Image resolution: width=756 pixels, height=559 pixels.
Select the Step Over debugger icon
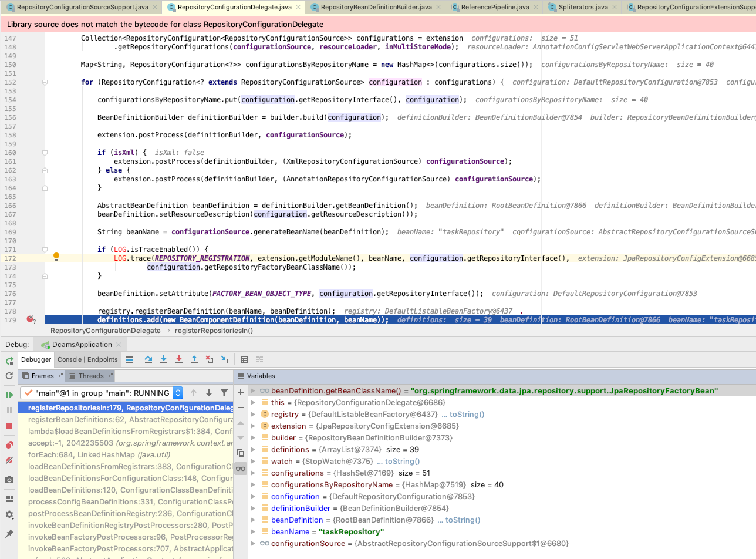(x=148, y=359)
